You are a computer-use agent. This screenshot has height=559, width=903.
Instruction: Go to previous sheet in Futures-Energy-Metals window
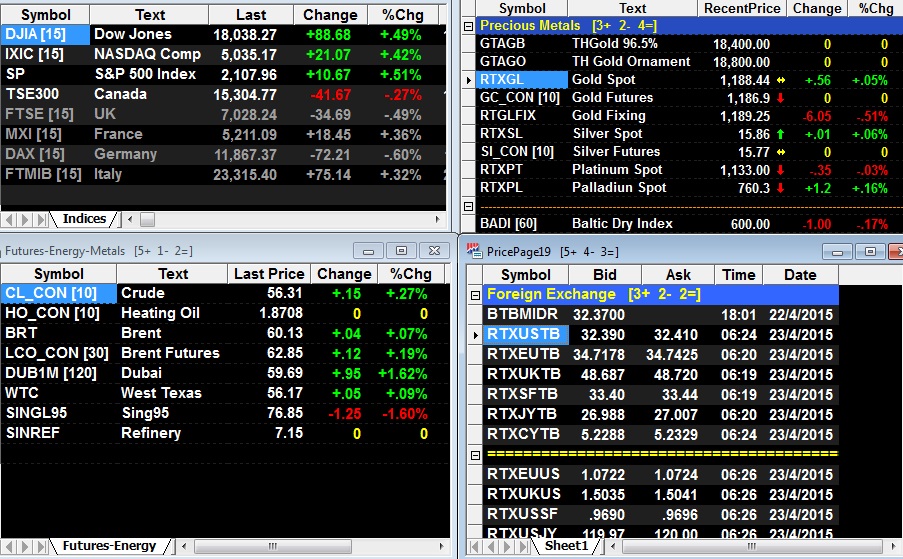tap(10, 546)
